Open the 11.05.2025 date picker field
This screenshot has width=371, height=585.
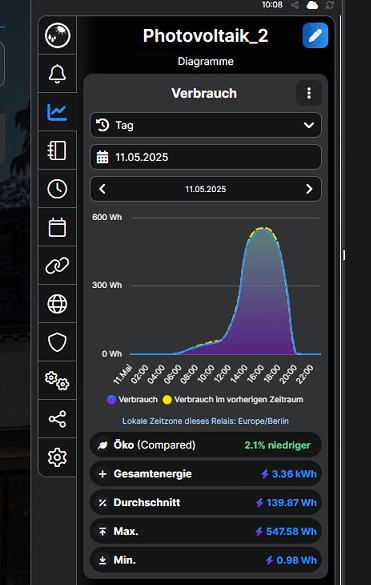pyautogui.click(x=206, y=157)
